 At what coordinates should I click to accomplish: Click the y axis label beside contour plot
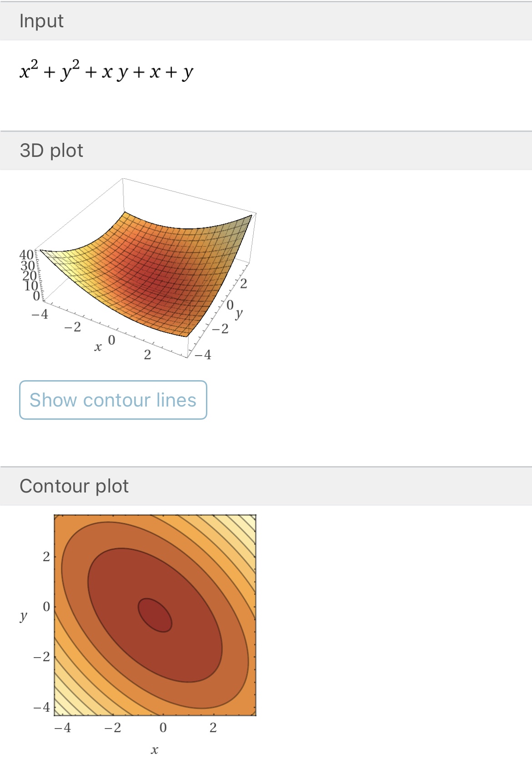coord(24,616)
